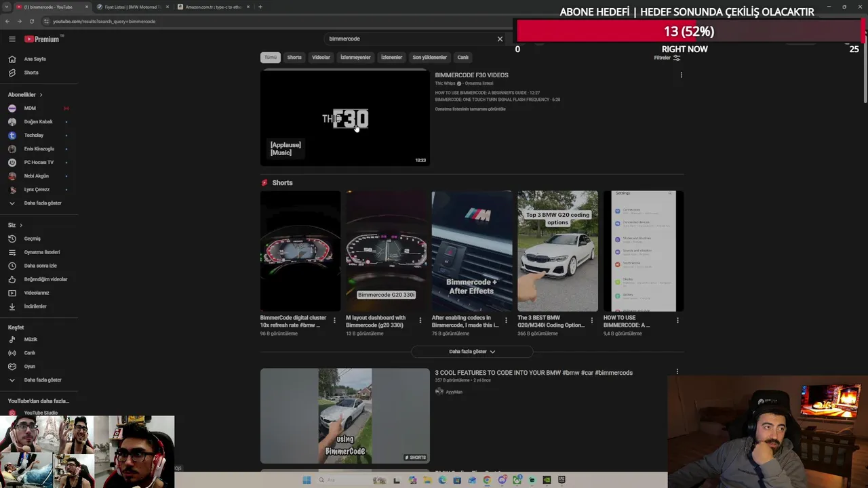Open the Oynatma listesinin tamamını görüntüle link

tap(470, 109)
